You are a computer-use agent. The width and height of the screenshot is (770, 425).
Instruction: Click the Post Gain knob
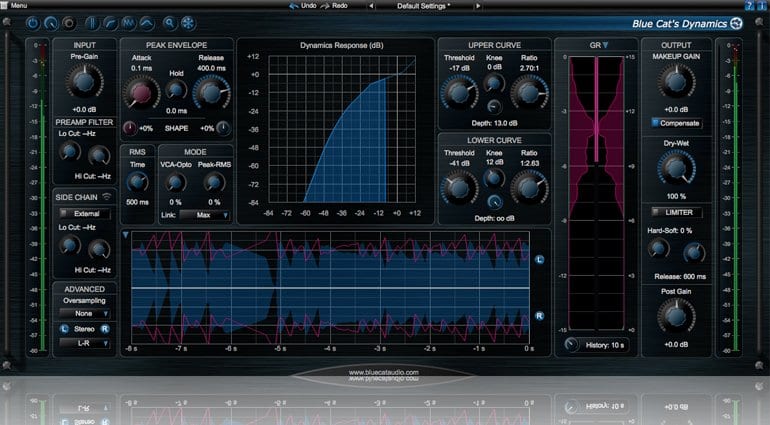pyautogui.click(x=676, y=316)
